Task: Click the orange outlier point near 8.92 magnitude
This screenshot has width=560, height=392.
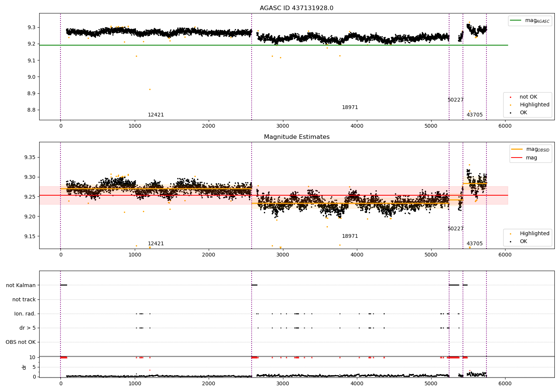Action: (x=150, y=90)
